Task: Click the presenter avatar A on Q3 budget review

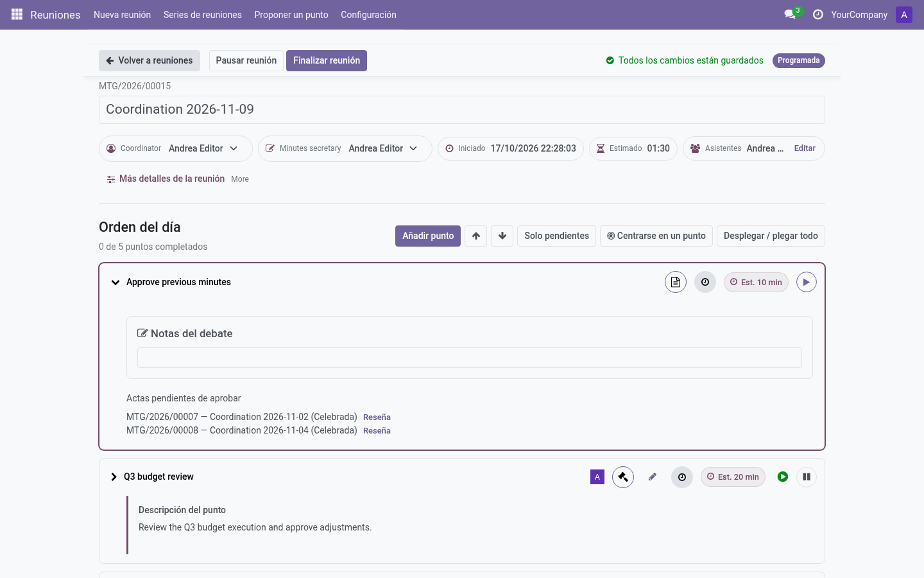Action: click(597, 477)
